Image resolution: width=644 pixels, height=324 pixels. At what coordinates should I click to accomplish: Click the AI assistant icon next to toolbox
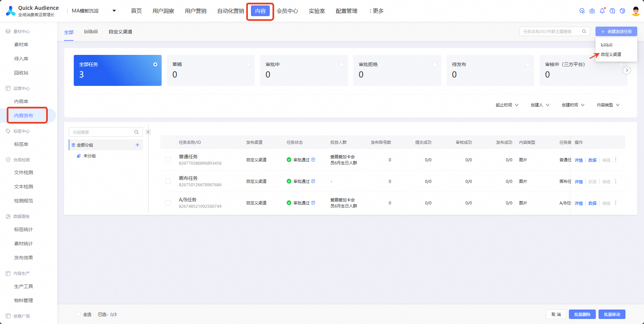coord(582,11)
